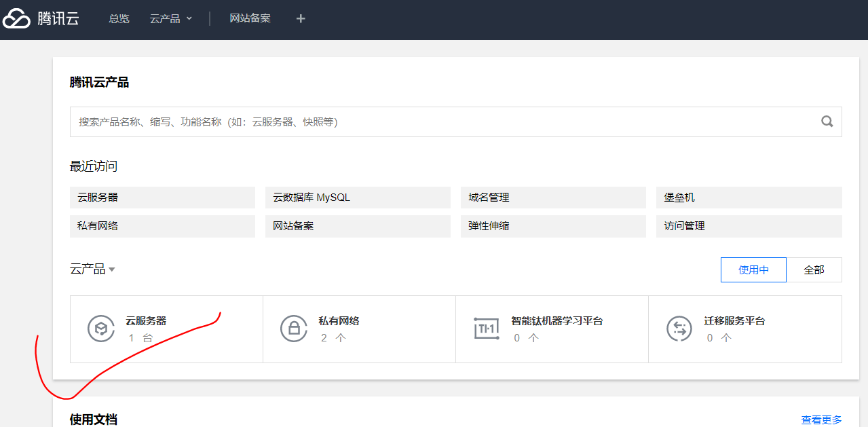Click the '1 台' server count
Viewport: 868px width, 427px height.
pyautogui.click(x=140, y=337)
